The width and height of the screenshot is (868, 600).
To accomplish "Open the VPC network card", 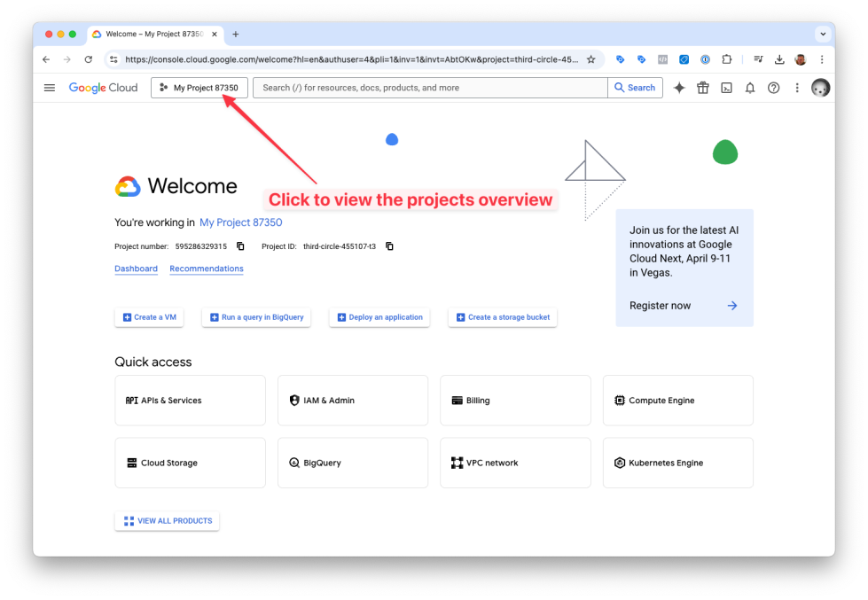I will click(x=515, y=463).
